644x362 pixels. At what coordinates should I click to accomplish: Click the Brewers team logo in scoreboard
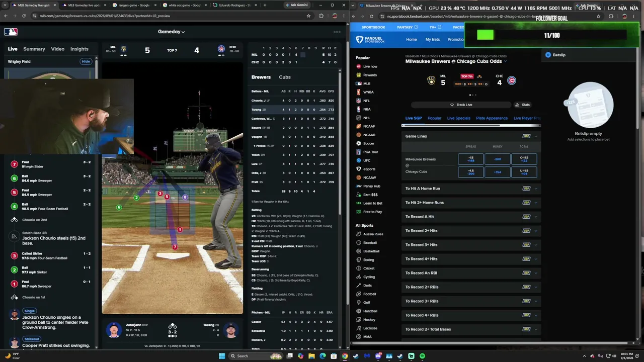coord(123,49)
